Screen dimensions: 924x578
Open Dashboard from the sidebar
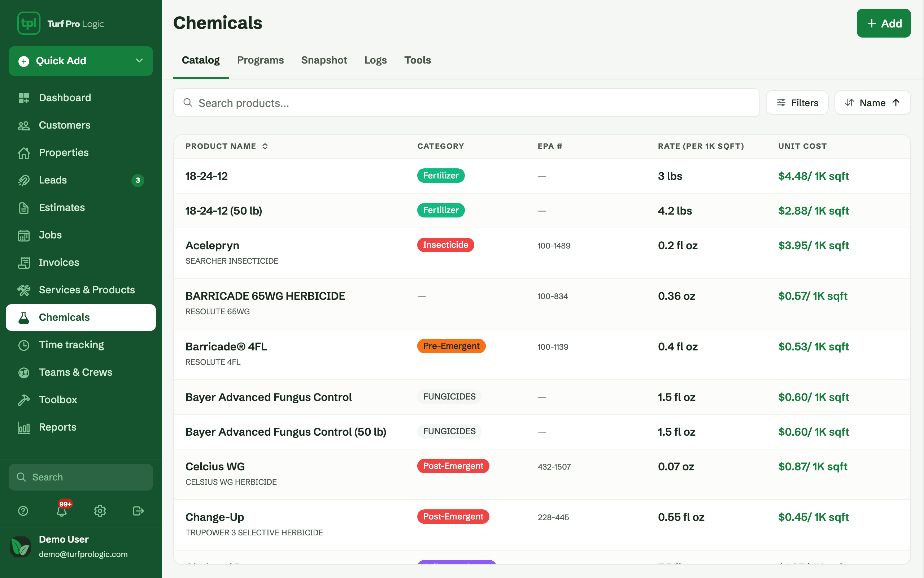point(80,98)
